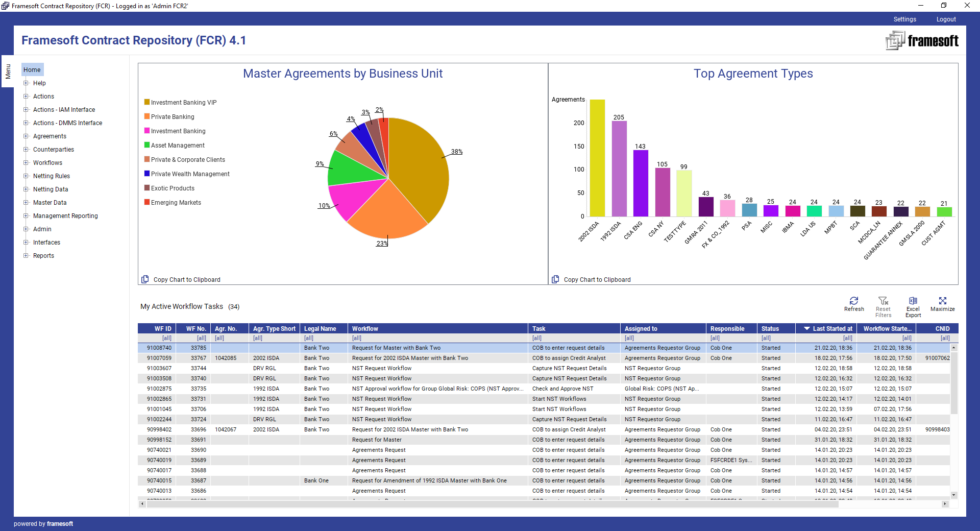Image resolution: width=980 pixels, height=531 pixels.
Task: Open the [all] filter under Agr. Type Short
Action: 258,338
